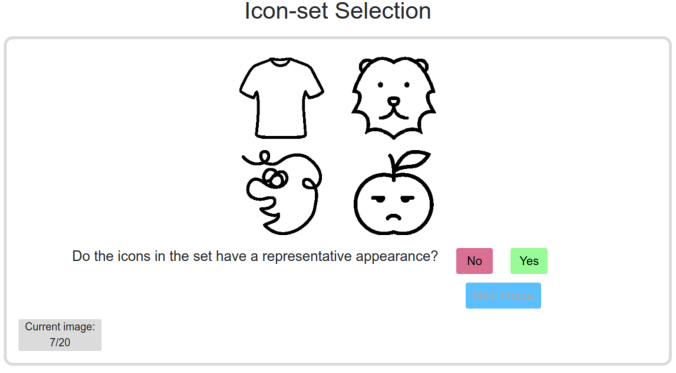This screenshot has height=373, width=676.
Task: Click the leaf on the apple icon
Action: click(x=410, y=160)
